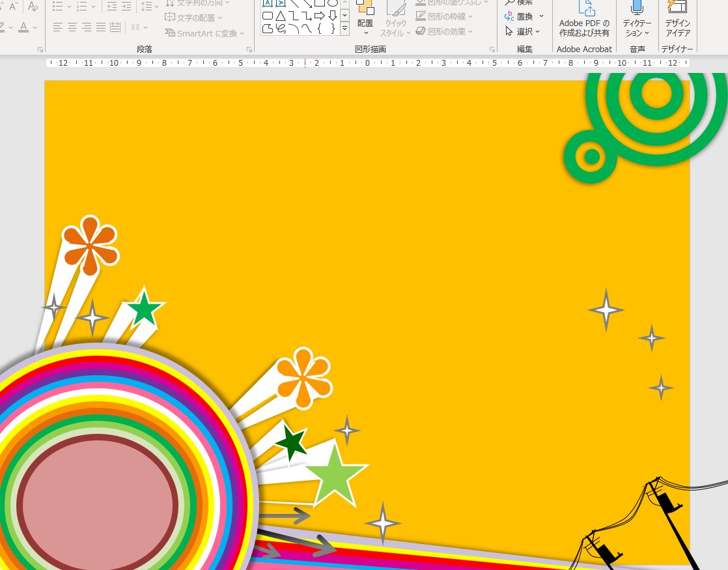Click the increase indent icon
The width and height of the screenshot is (728, 570).
[x=126, y=6]
